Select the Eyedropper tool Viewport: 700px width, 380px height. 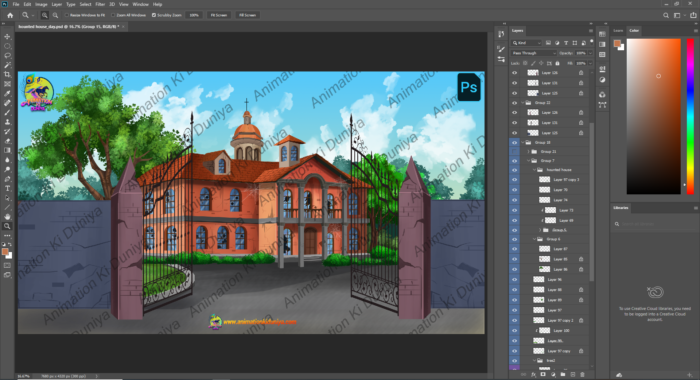click(x=7, y=93)
